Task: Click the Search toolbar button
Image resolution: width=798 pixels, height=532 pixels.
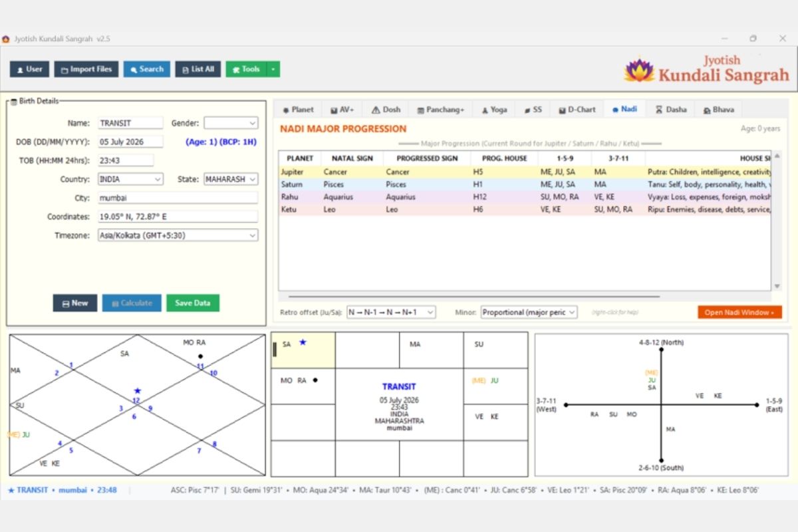Action: pyautogui.click(x=147, y=69)
